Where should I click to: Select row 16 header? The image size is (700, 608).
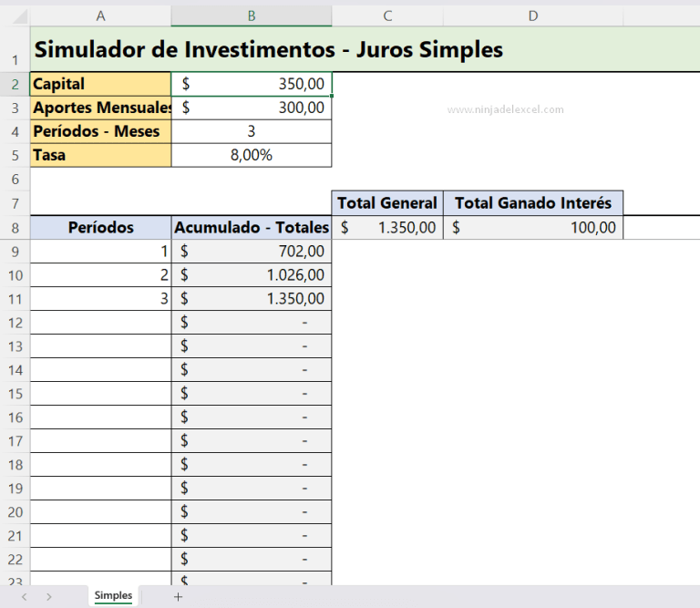coord(15,417)
